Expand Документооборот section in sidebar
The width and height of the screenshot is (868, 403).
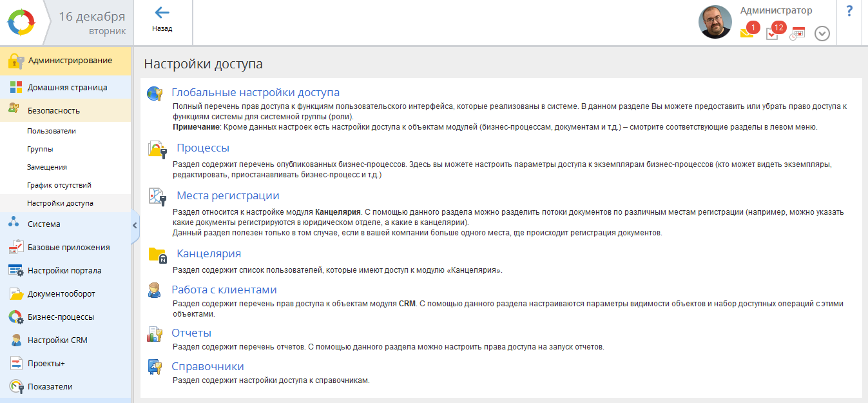click(61, 293)
